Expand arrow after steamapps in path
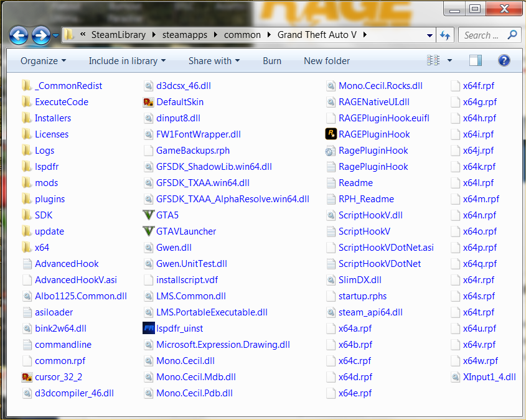This screenshot has width=526, height=420. tap(215, 35)
